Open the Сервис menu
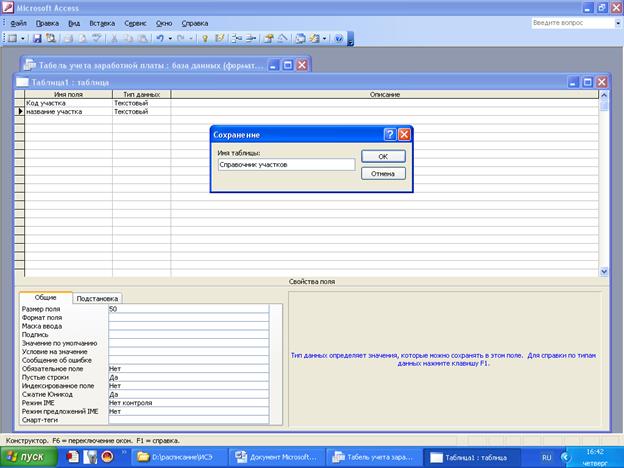The width and height of the screenshot is (624, 468). coord(138,21)
